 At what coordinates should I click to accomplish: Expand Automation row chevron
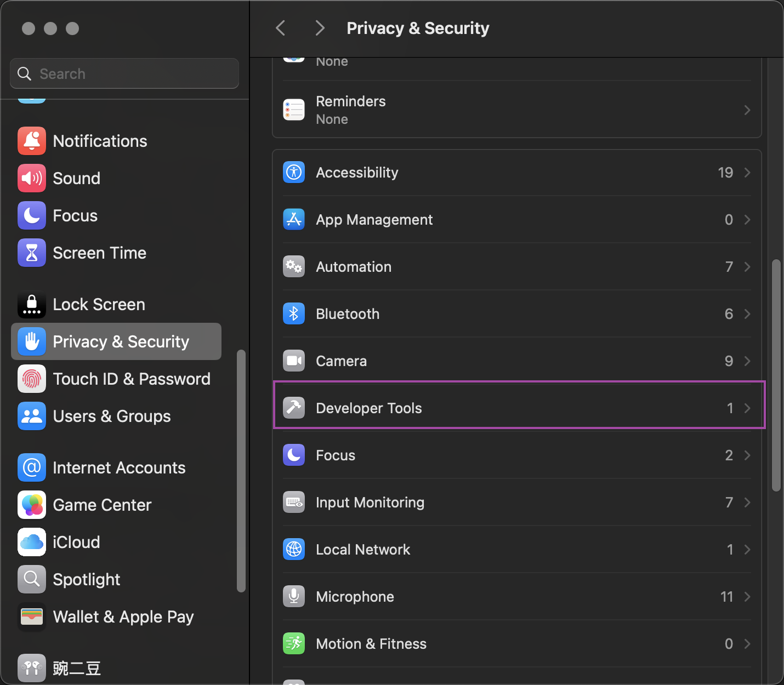click(x=747, y=267)
